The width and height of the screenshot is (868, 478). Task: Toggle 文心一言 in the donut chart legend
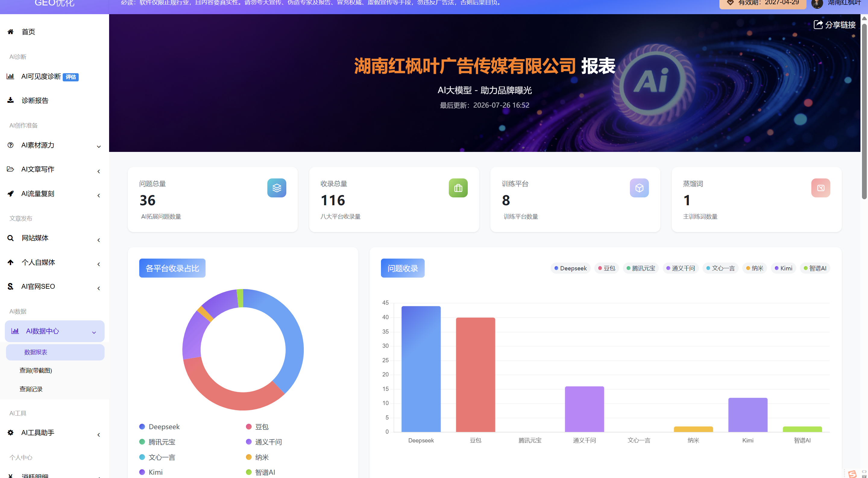point(157,457)
